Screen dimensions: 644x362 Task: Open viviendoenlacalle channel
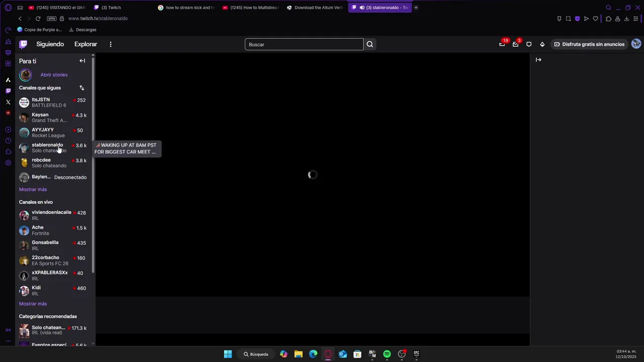(54, 215)
